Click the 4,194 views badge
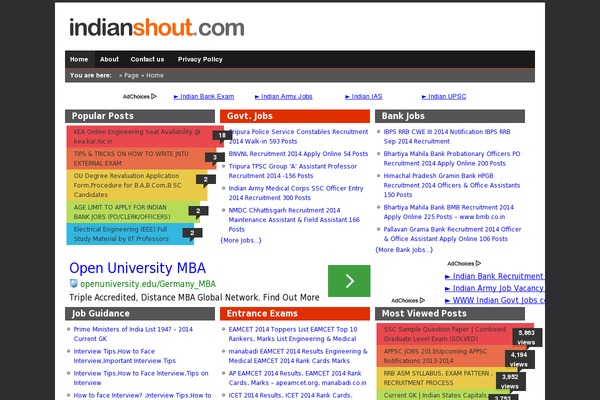The height and width of the screenshot is (400, 600). pos(519,358)
